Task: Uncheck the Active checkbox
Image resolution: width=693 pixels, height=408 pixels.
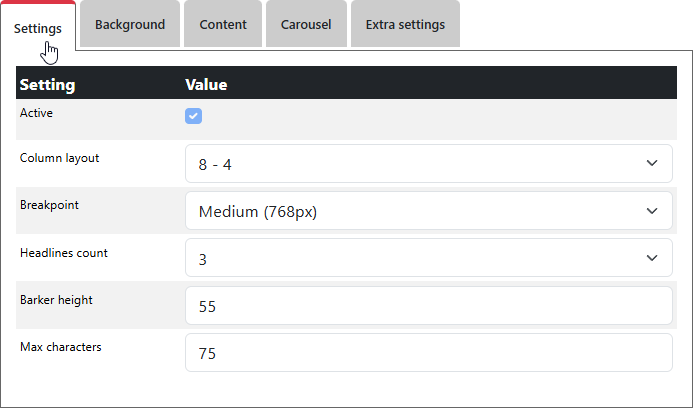Action: click(x=193, y=116)
